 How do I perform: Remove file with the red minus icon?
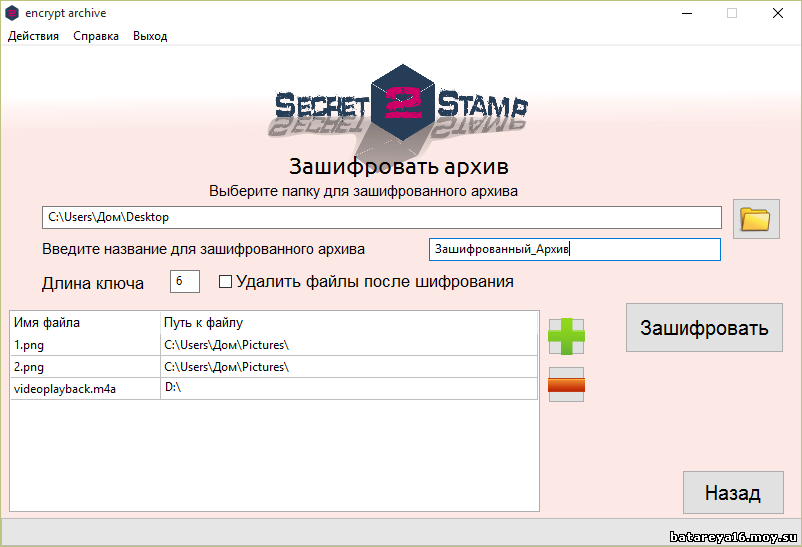566,384
